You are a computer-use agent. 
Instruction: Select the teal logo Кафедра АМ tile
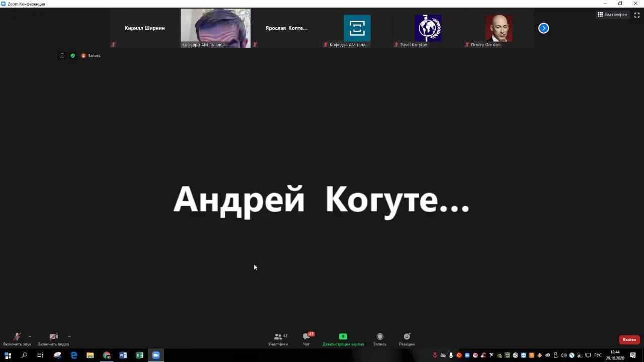(x=357, y=28)
